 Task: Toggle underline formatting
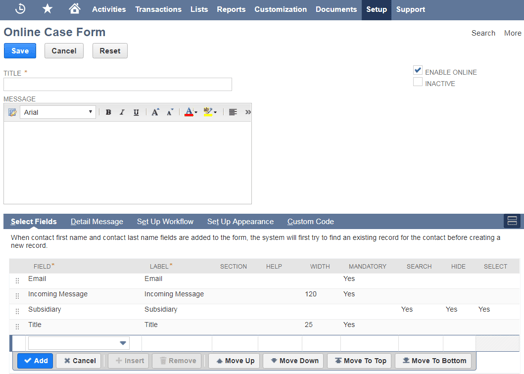136,112
